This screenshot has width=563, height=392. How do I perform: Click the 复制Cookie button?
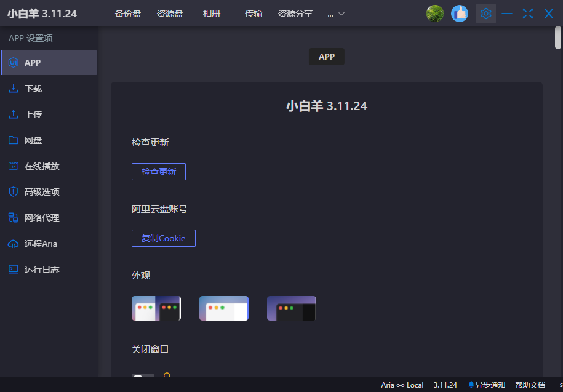tap(164, 238)
